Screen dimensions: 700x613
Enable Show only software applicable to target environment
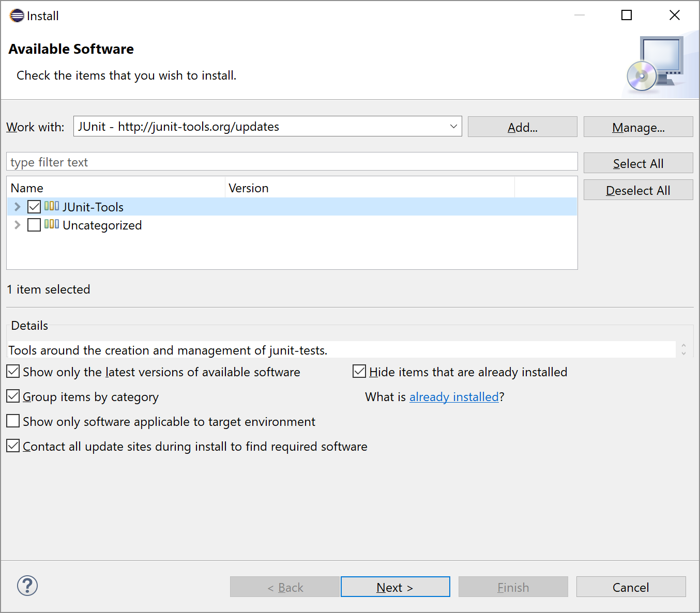(x=13, y=421)
